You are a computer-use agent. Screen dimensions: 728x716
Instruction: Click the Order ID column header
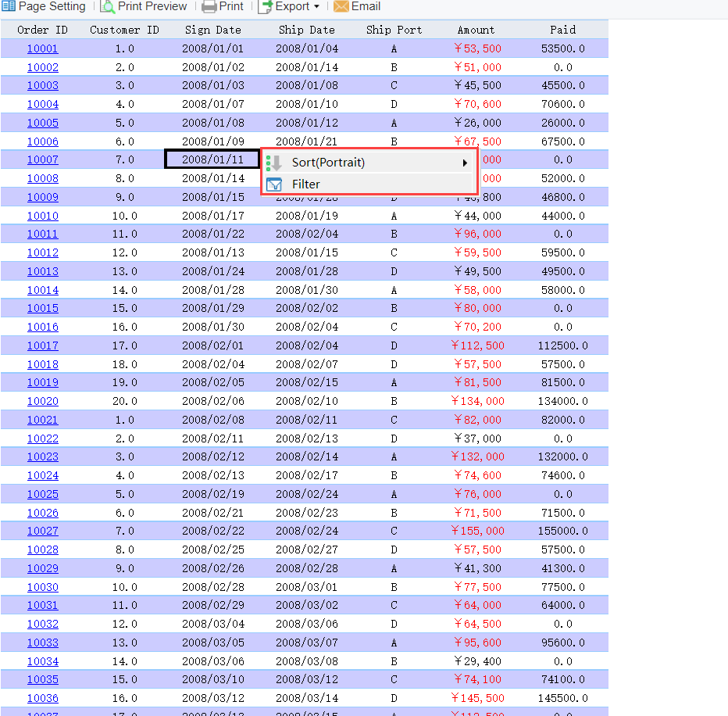point(42,30)
